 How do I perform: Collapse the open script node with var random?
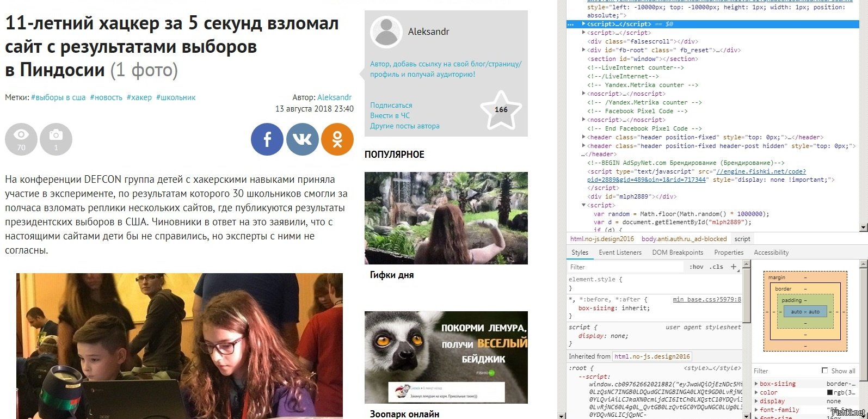[x=584, y=205]
